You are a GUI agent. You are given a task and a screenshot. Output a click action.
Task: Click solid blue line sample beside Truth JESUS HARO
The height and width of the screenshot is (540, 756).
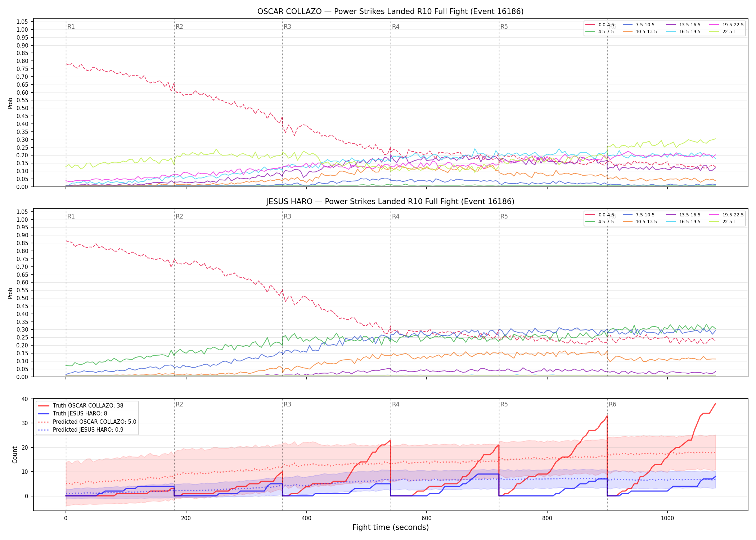[44, 414]
